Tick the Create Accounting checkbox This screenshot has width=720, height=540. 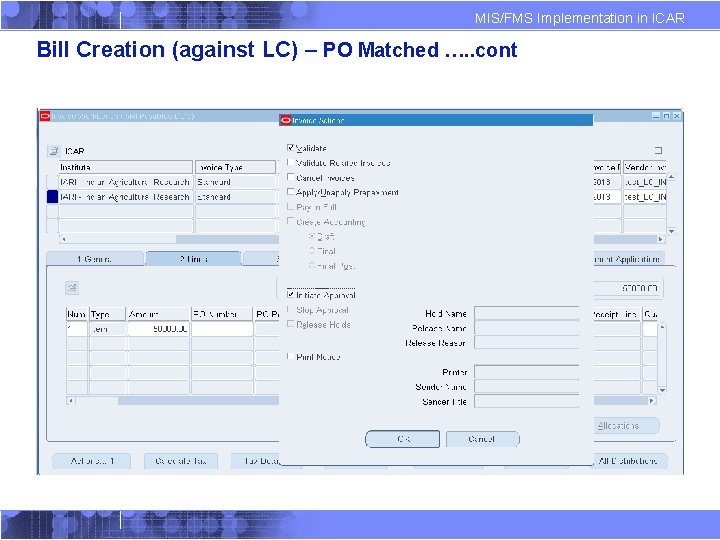pos(290,221)
